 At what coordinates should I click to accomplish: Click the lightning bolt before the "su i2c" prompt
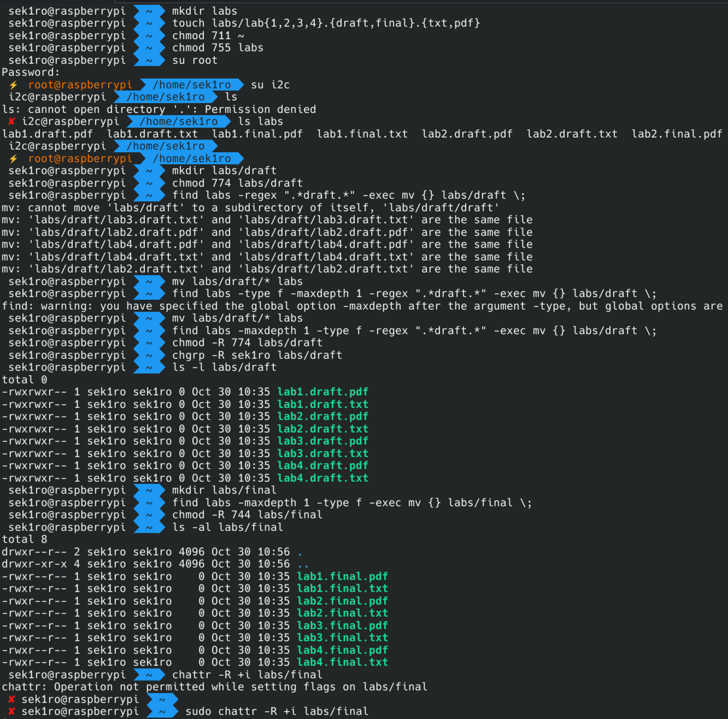(13, 85)
